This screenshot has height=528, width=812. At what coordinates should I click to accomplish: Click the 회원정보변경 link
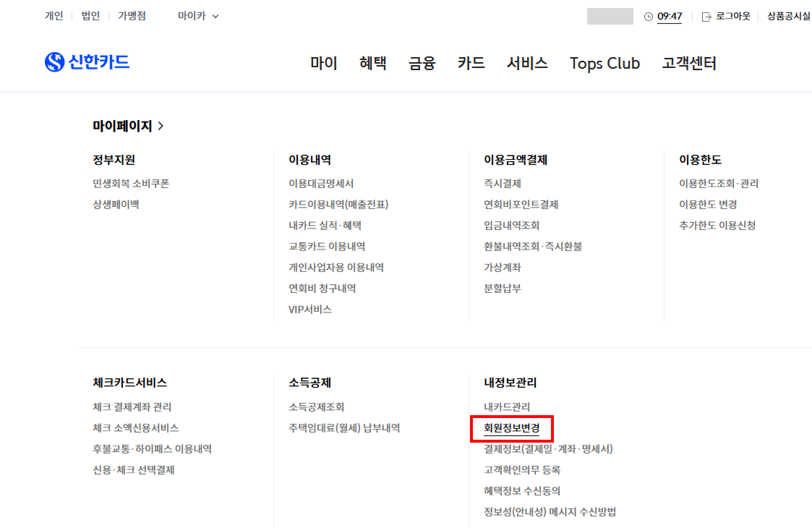click(x=512, y=428)
